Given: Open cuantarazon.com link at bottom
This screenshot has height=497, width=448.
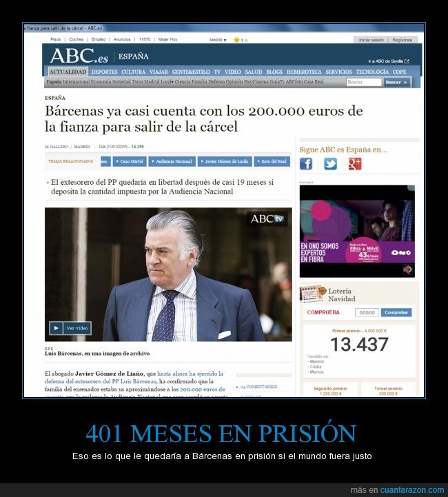Looking at the screenshot, I should coord(412,489).
